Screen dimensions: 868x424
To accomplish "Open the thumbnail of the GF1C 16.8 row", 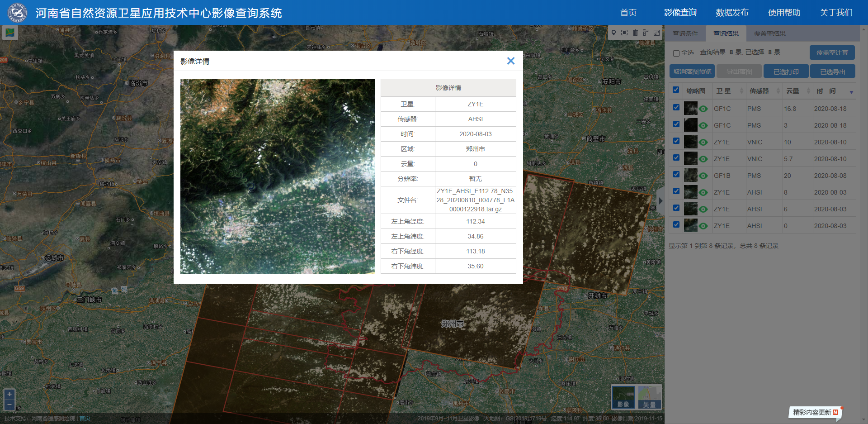I will (691, 108).
